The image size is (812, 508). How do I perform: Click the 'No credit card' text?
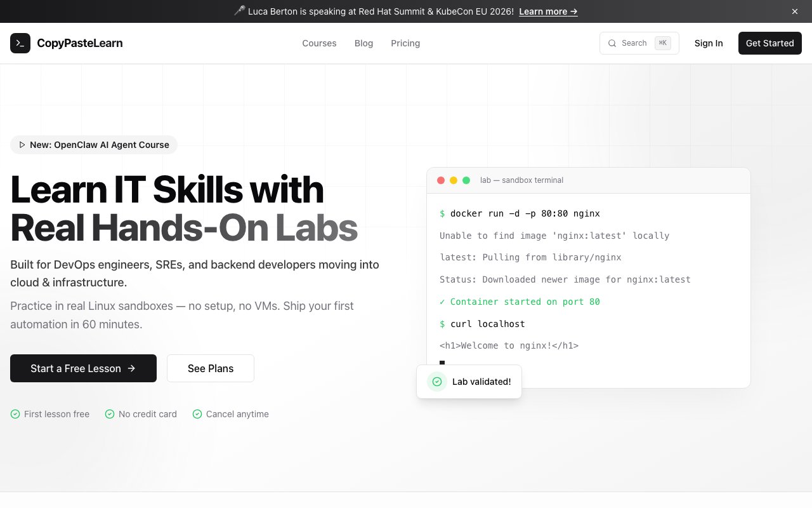(148, 414)
